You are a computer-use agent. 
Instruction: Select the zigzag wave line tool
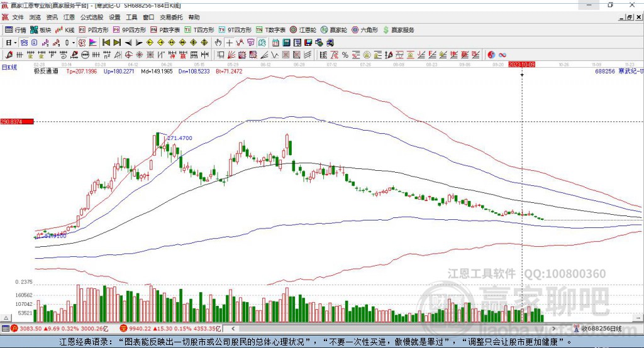pyautogui.click(x=275, y=55)
